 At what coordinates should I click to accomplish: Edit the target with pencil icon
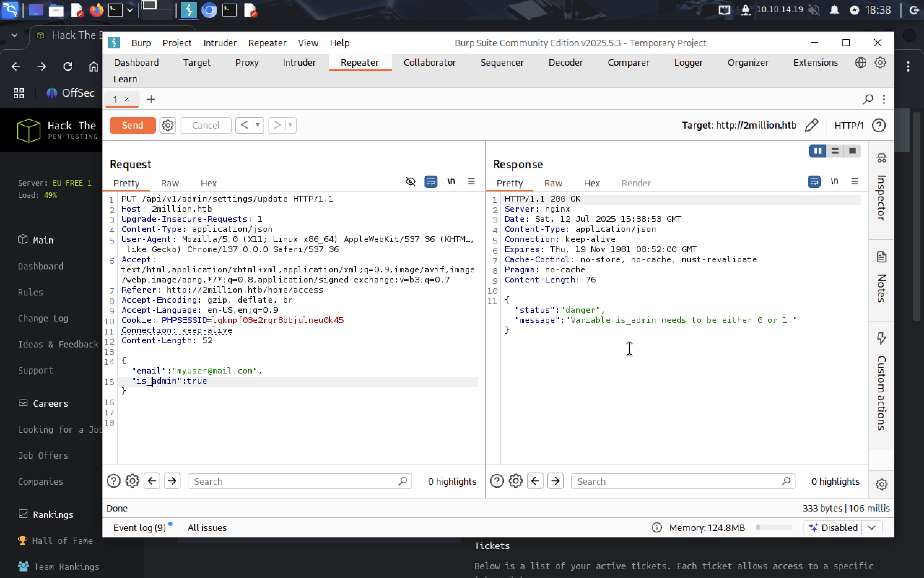point(811,125)
